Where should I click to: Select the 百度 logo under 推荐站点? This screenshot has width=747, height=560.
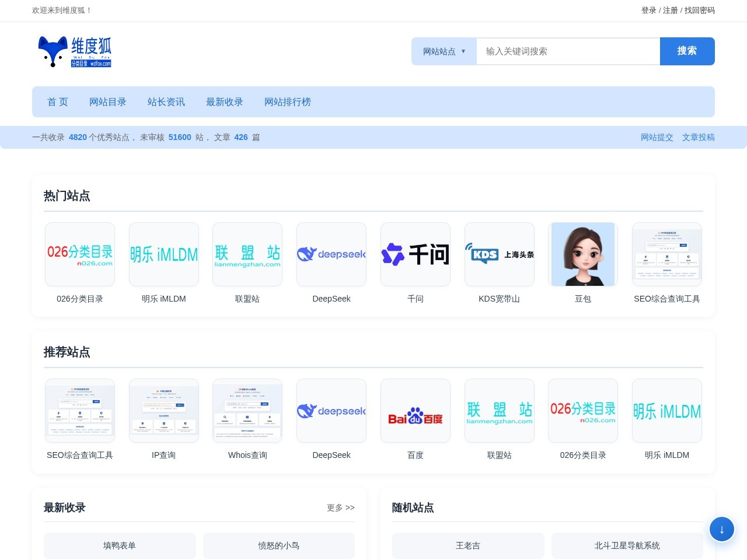click(x=415, y=410)
